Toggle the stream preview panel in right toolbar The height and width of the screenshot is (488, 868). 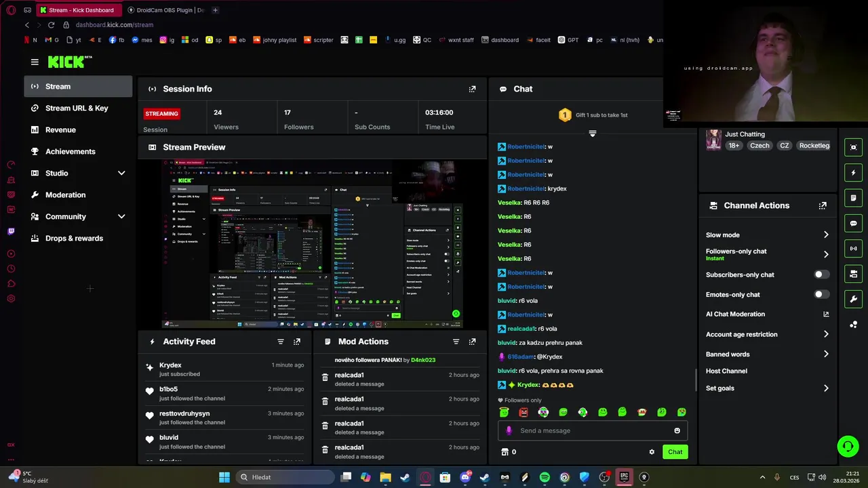(854, 147)
